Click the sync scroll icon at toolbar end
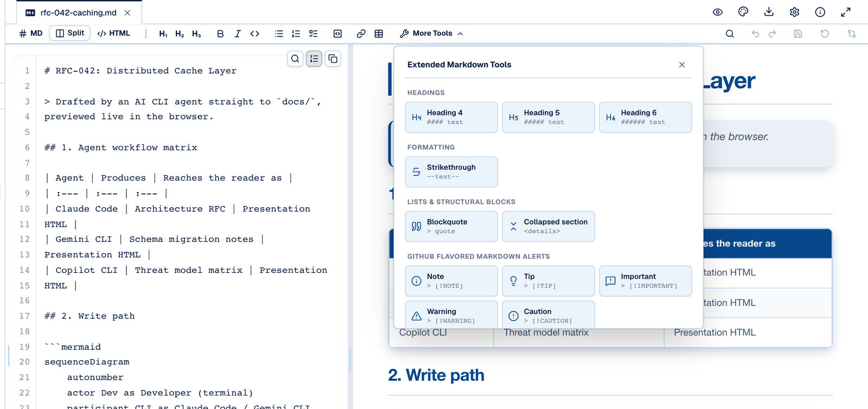 pyautogui.click(x=852, y=34)
